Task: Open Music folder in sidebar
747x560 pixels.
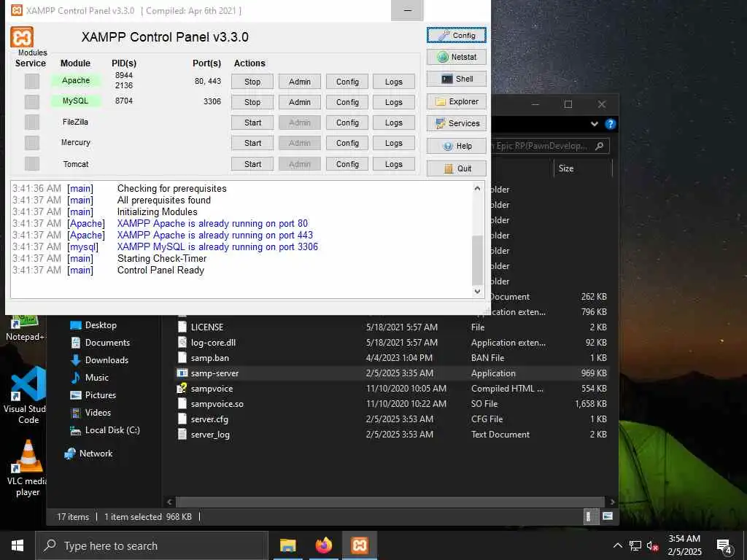Action: point(90,378)
